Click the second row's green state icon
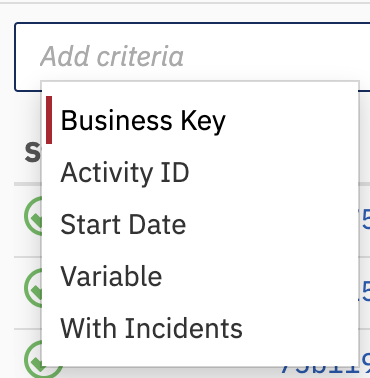The width and height of the screenshot is (370, 378). [x=33, y=288]
